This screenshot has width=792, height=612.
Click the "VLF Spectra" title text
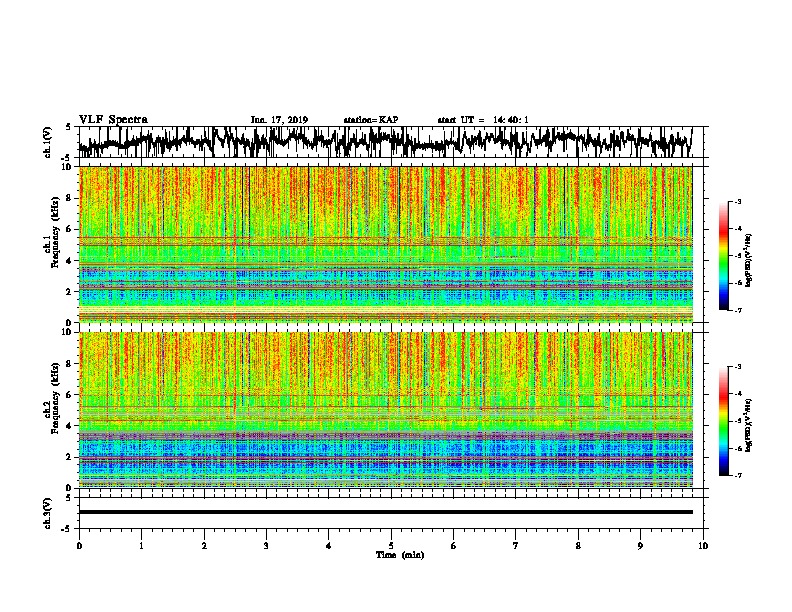pos(113,120)
